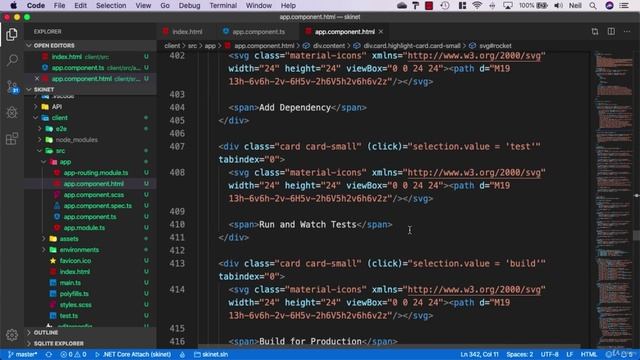Open the Debug menu
This screenshot has height=360, width=640.
[x=189, y=5]
